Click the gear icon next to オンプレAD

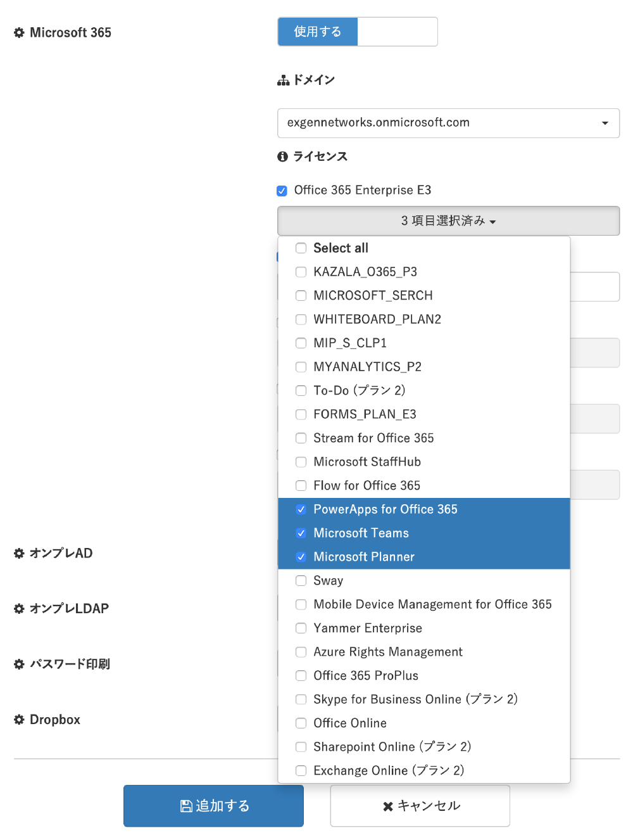tap(19, 554)
